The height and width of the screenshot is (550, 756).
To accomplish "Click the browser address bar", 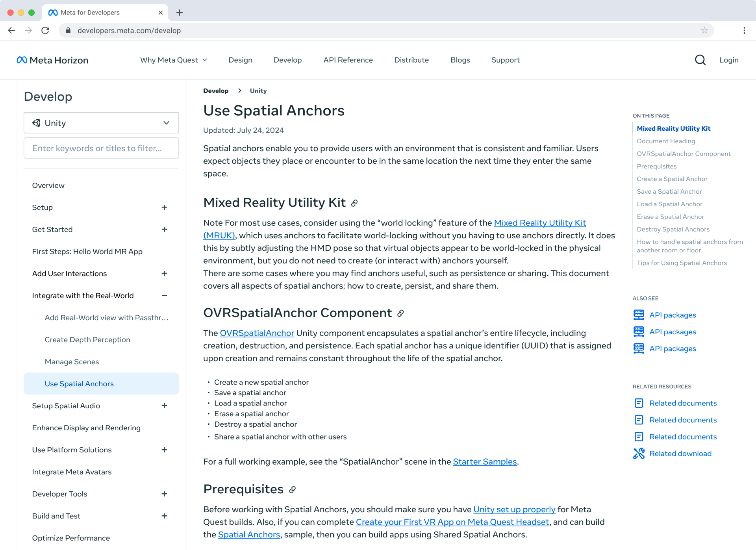I will (x=386, y=30).
